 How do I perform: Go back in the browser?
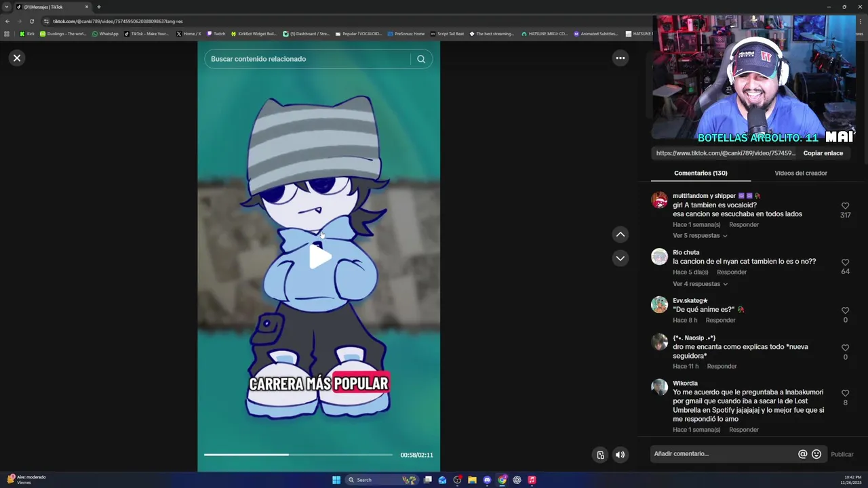point(7,21)
